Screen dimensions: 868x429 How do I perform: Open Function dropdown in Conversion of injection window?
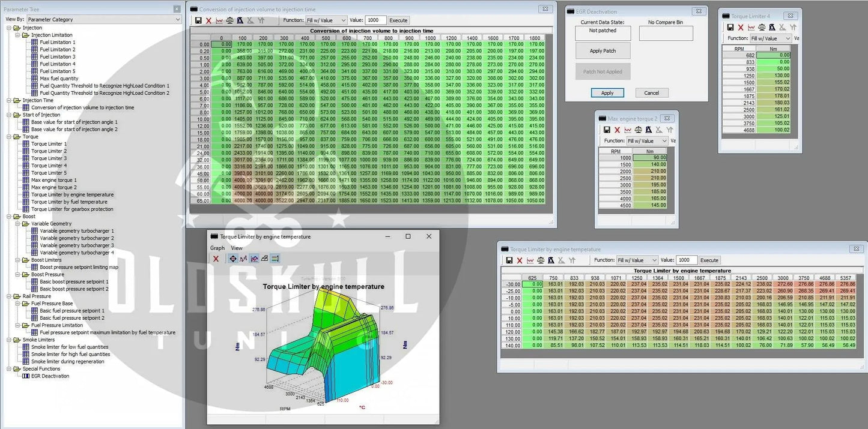(x=326, y=20)
